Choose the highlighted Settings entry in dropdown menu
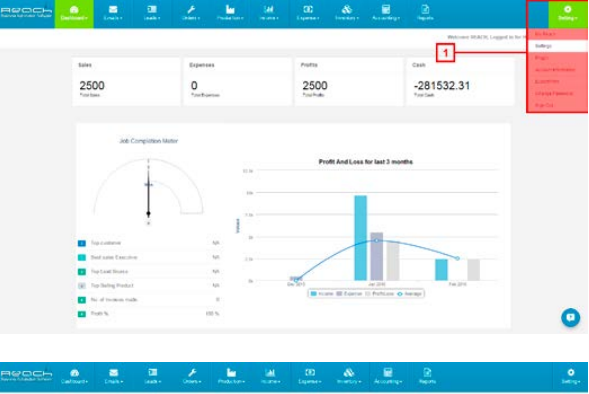The image size is (589, 394). click(x=558, y=46)
